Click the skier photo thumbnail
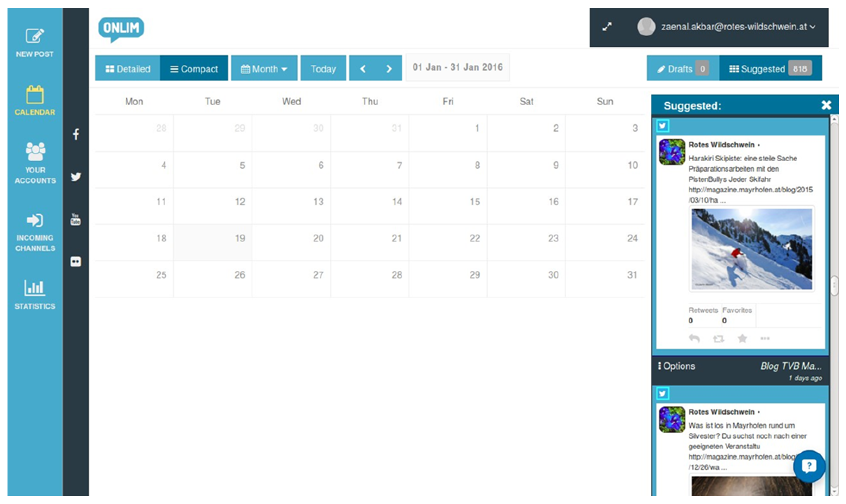846x504 pixels. [752, 249]
